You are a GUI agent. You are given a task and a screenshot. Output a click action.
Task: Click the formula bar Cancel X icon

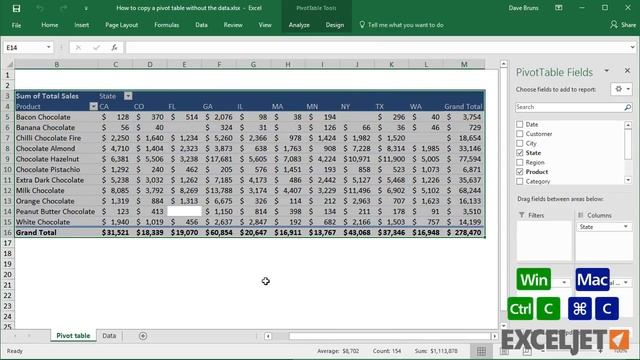[x=78, y=47]
